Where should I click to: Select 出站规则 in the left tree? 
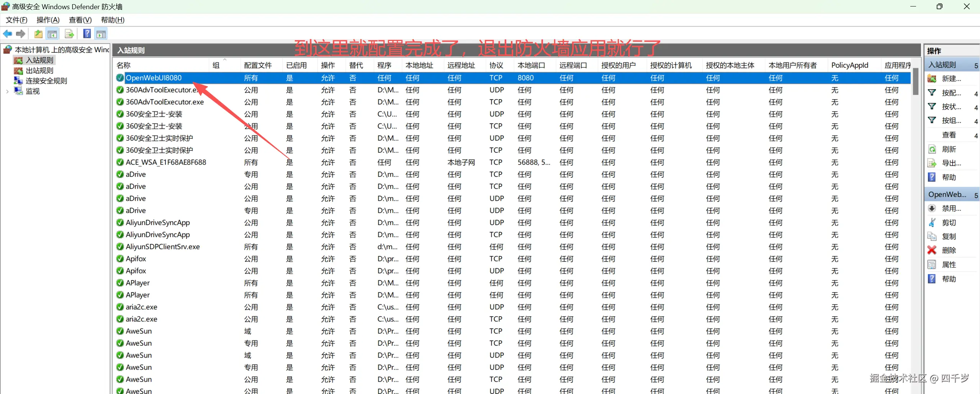[x=39, y=70]
